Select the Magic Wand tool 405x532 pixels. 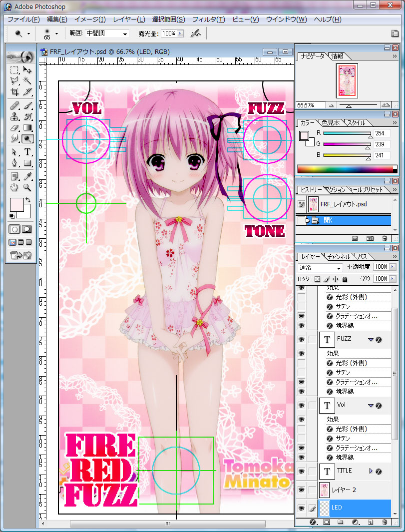coord(27,80)
